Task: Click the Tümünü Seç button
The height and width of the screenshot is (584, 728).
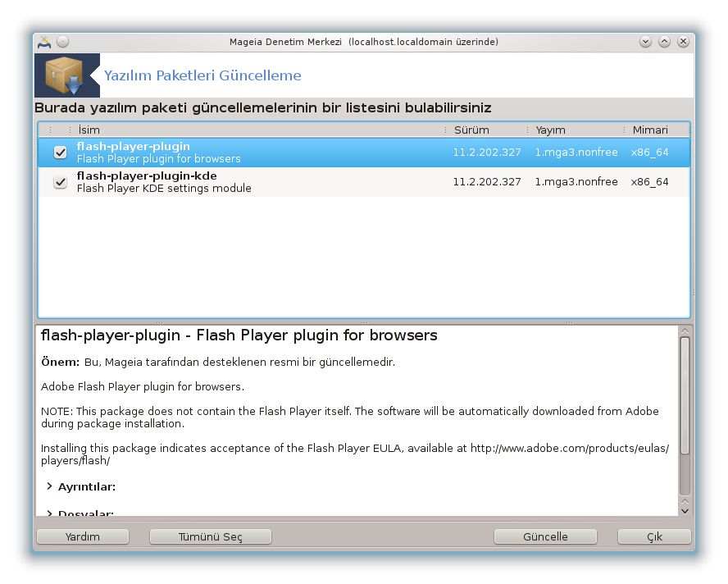Action: tap(211, 536)
